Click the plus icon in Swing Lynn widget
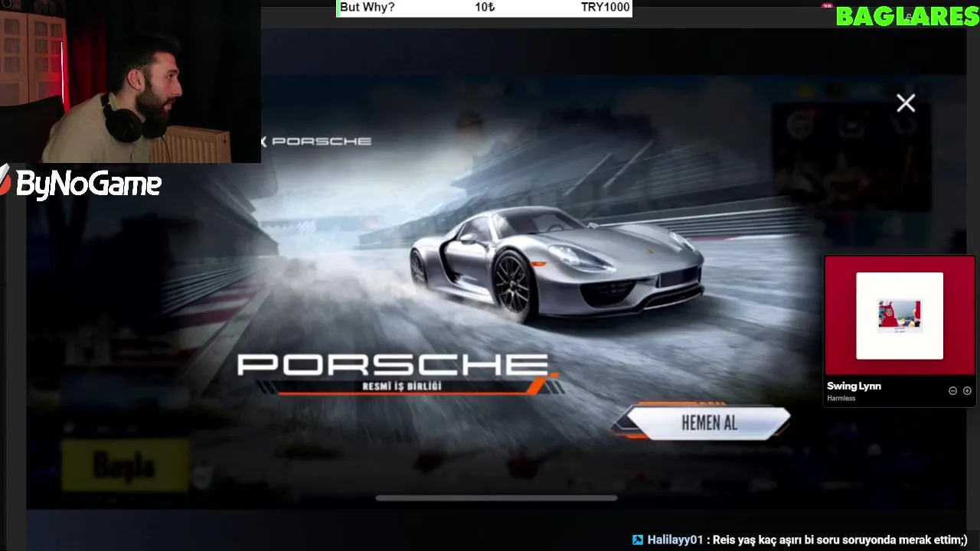This screenshot has width=980, height=551. click(967, 391)
